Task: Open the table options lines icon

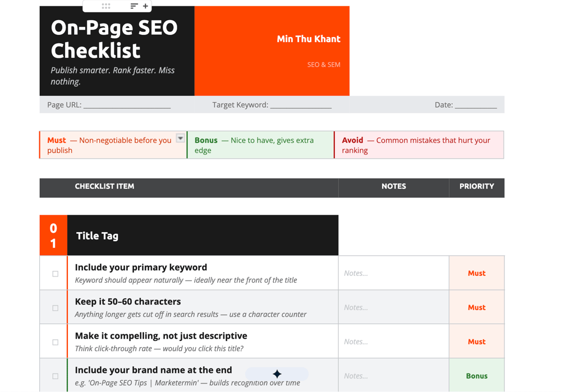Action: [134, 6]
